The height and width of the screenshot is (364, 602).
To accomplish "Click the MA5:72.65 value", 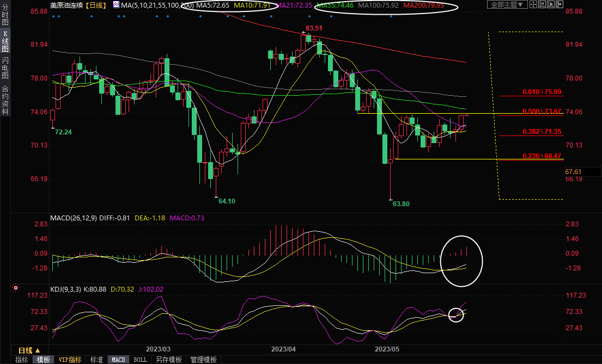I will click(x=212, y=5).
